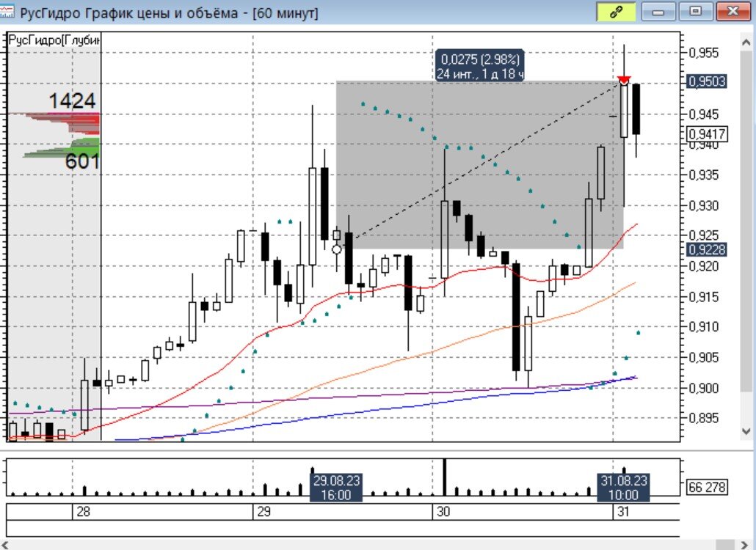Click the date 30 on time axis
Image resolution: width=756 pixels, height=550 pixels.
click(443, 511)
